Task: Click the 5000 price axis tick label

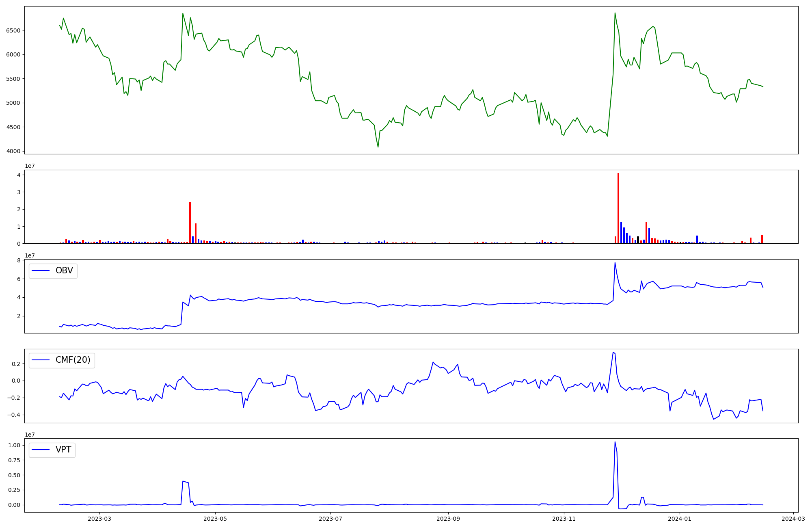Action: click(x=13, y=103)
